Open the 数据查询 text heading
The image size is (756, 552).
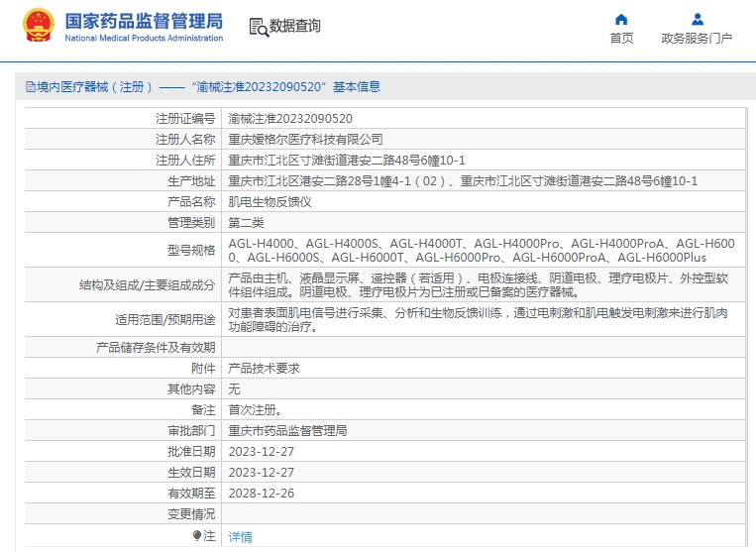[295, 27]
